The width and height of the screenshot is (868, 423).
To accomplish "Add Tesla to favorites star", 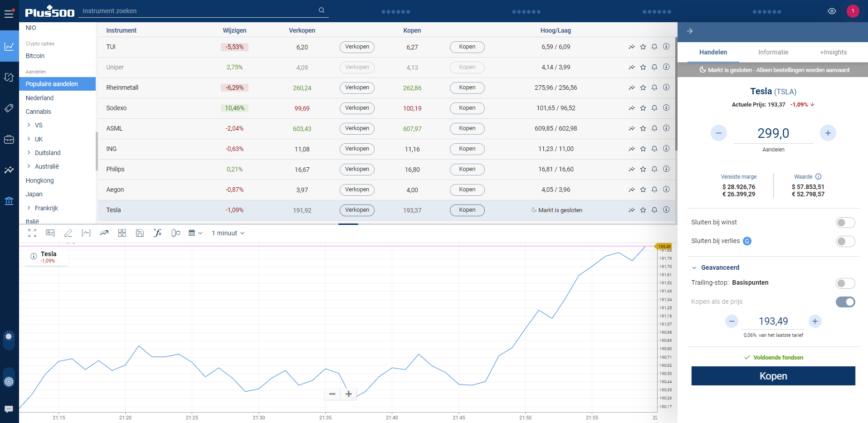I will pos(643,210).
